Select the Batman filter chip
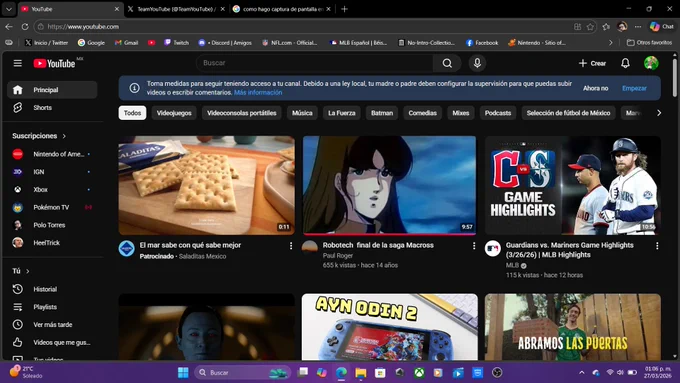The image size is (680, 383). pyautogui.click(x=382, y=113)
